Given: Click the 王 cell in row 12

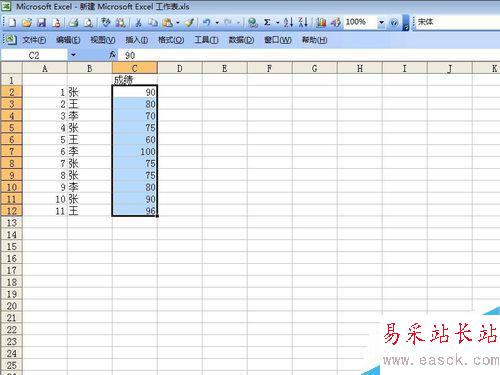Looking at the screenshot, I should coord(90,211).
